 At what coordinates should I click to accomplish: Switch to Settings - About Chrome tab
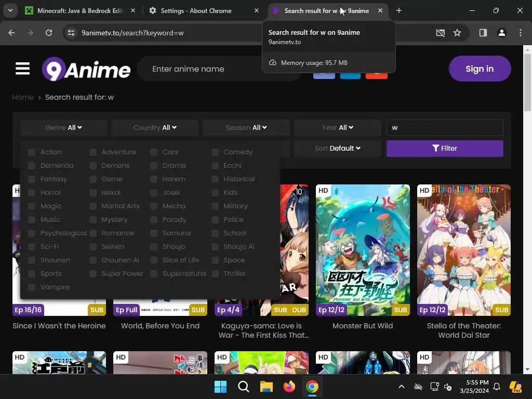point(204,11)
